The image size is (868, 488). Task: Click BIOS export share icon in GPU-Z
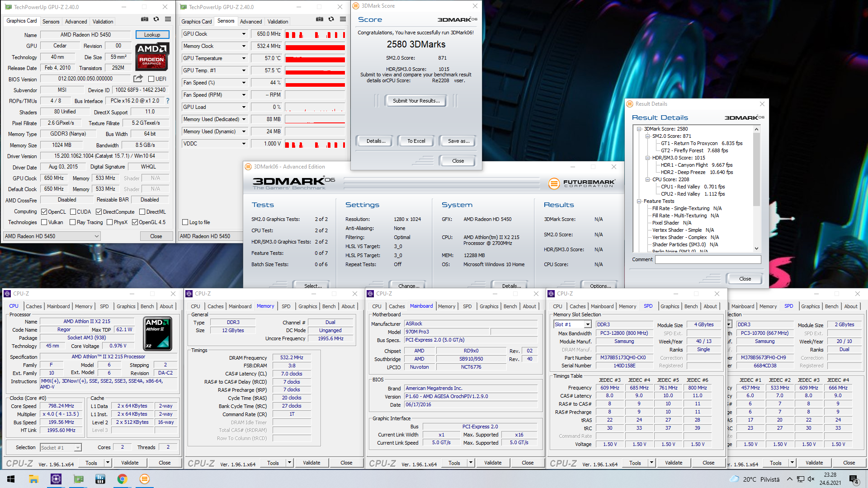click(138, 79)
